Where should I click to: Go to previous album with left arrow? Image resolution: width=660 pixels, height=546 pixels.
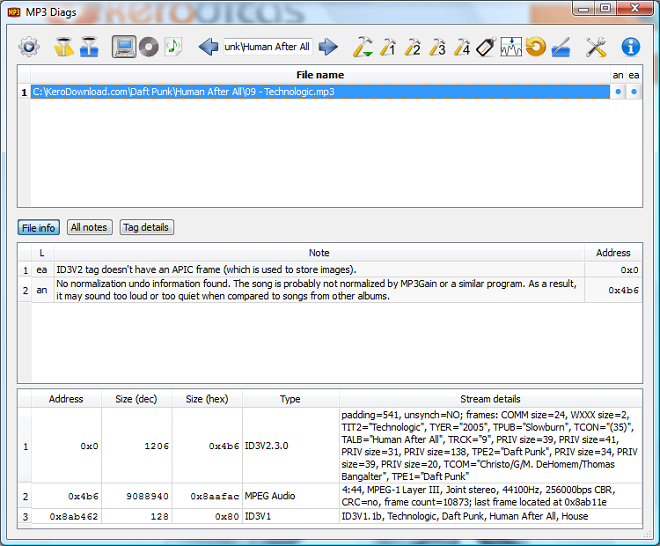click(x=208, y=47)
